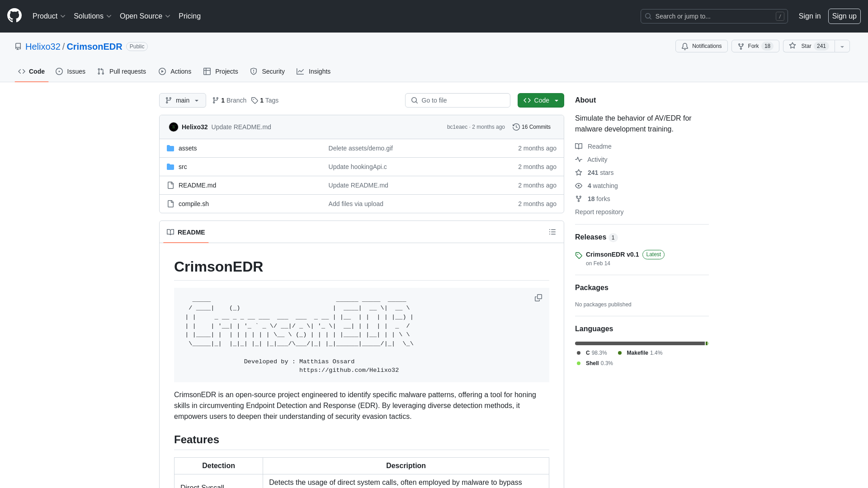
Task: Open the Add files via upload commit
Action: (356, 204)
